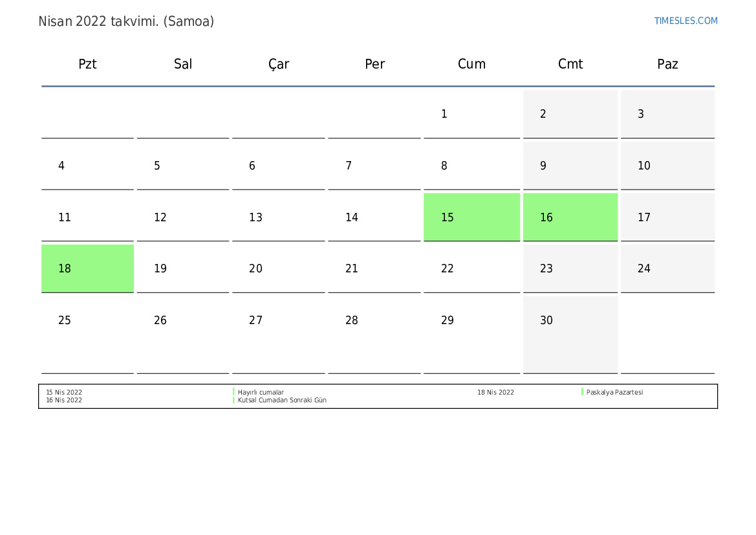Select Thursday April 21 cell

[x=374, y=268]
